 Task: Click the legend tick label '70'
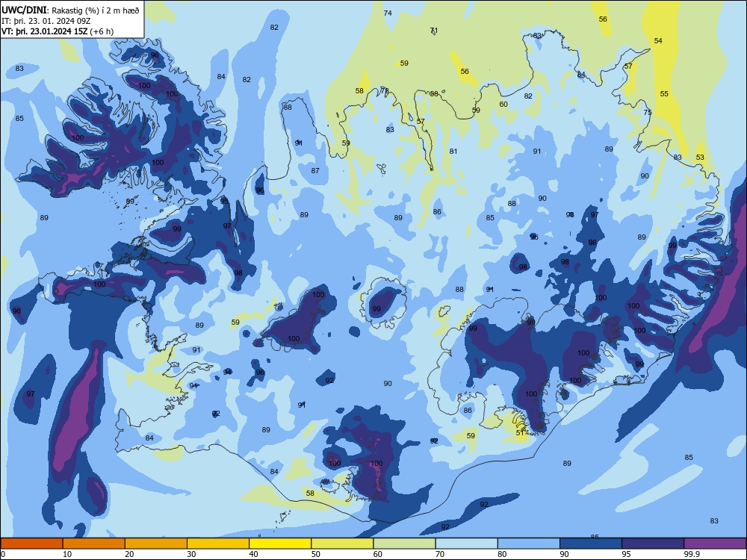point(440,554)
